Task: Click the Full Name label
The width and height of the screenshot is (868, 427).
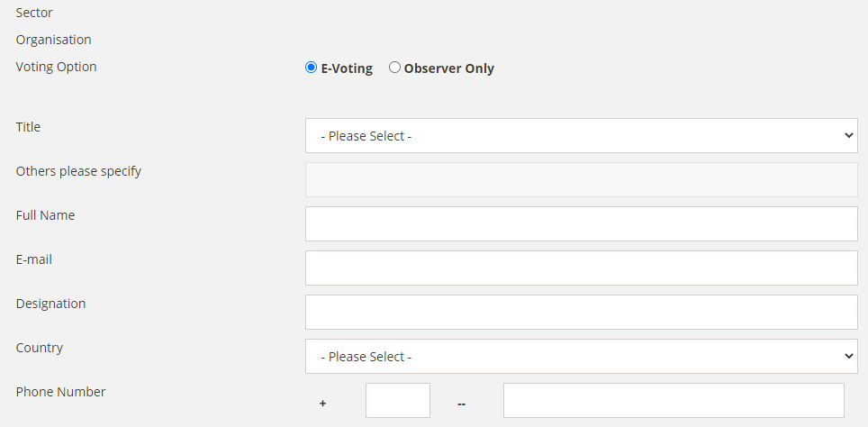Action: (x=45, y=215)
